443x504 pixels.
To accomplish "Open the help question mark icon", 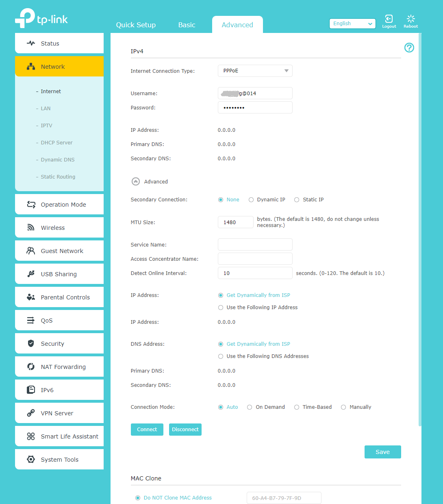I will click(409, 48).
